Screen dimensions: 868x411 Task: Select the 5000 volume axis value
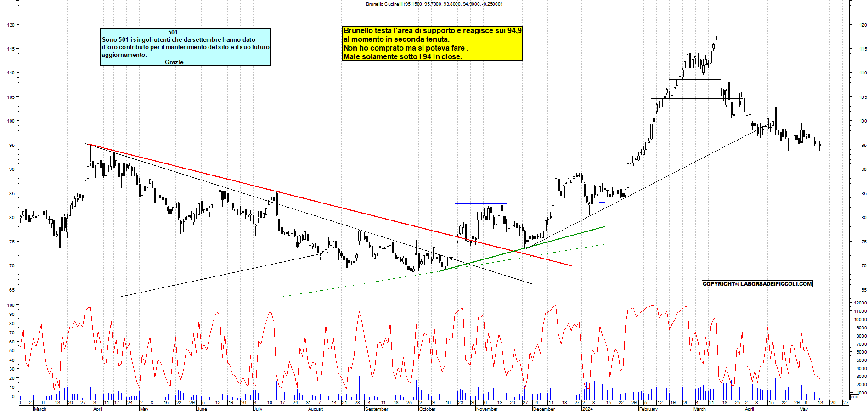click(861, 360)
